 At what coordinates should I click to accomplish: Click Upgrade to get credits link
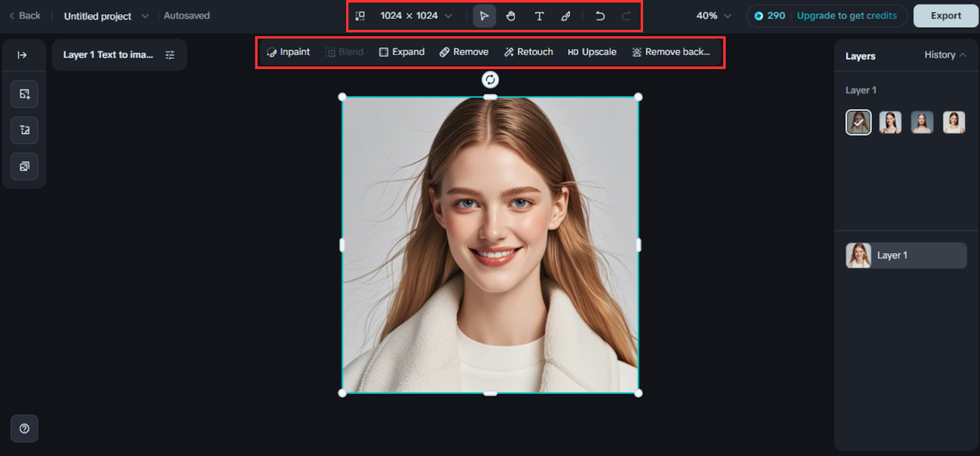pyautogui.click(x=847, y=15)
